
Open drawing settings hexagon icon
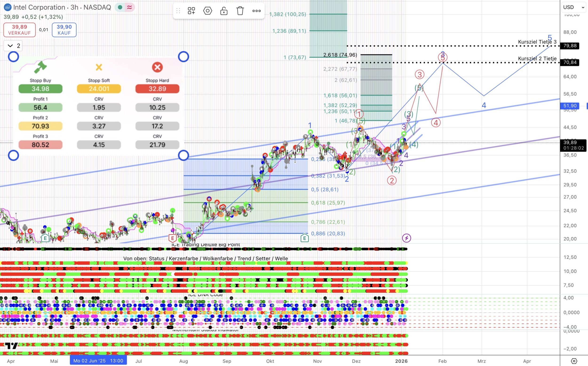[x=207, y=11]
